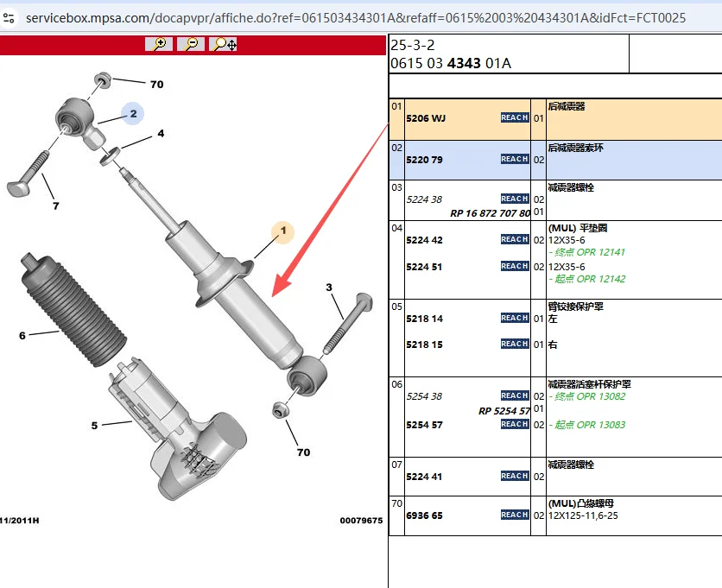Select part number 6936 65
Screen dimensions: 722x588
[424, 515]
